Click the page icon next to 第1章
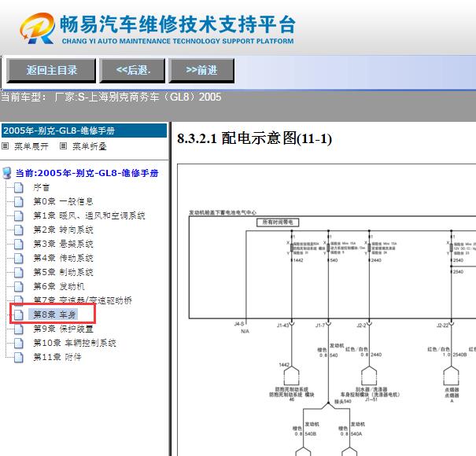476x456 pixels. tap(19, 216)
